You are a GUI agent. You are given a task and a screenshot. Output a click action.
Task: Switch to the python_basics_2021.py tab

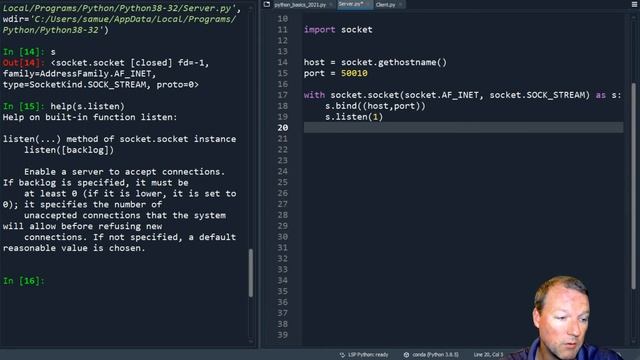300,4
